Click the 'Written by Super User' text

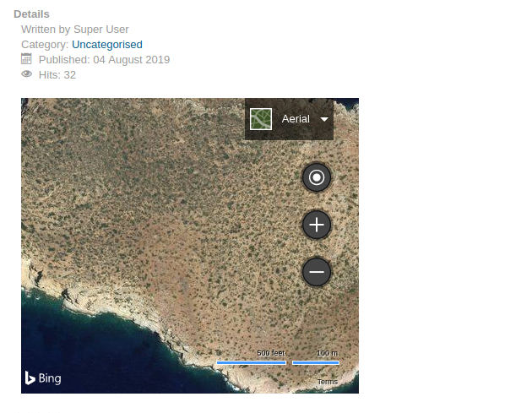pos(75,30)
